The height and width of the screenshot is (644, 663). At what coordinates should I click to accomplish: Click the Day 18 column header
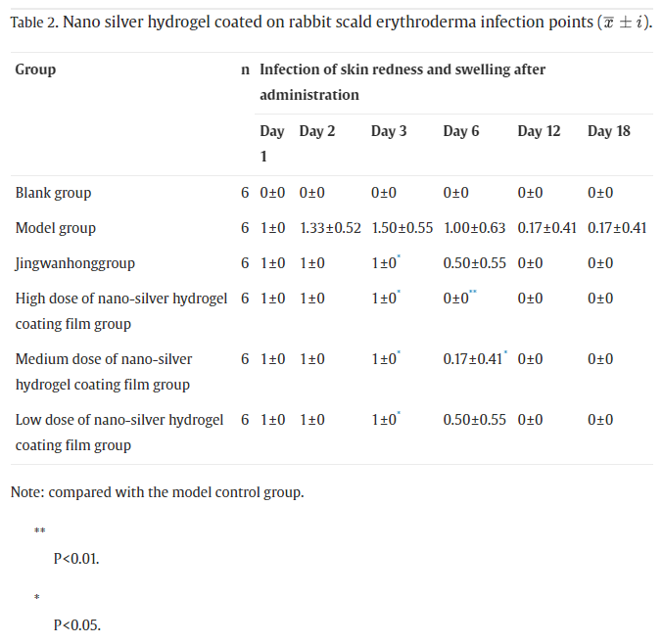point(609,131)
